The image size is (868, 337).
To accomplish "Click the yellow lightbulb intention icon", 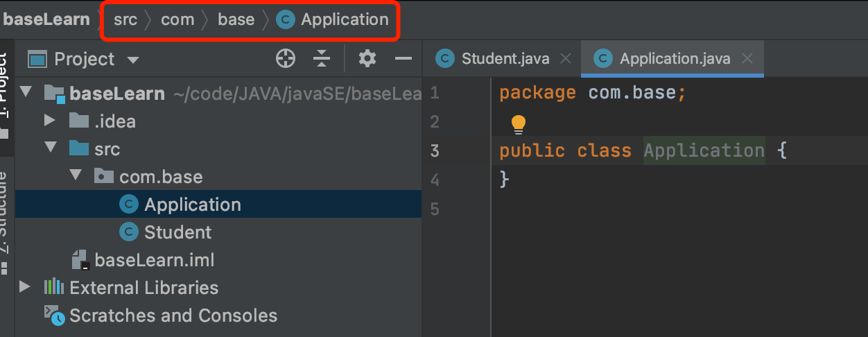I will (x=519, y=124).
